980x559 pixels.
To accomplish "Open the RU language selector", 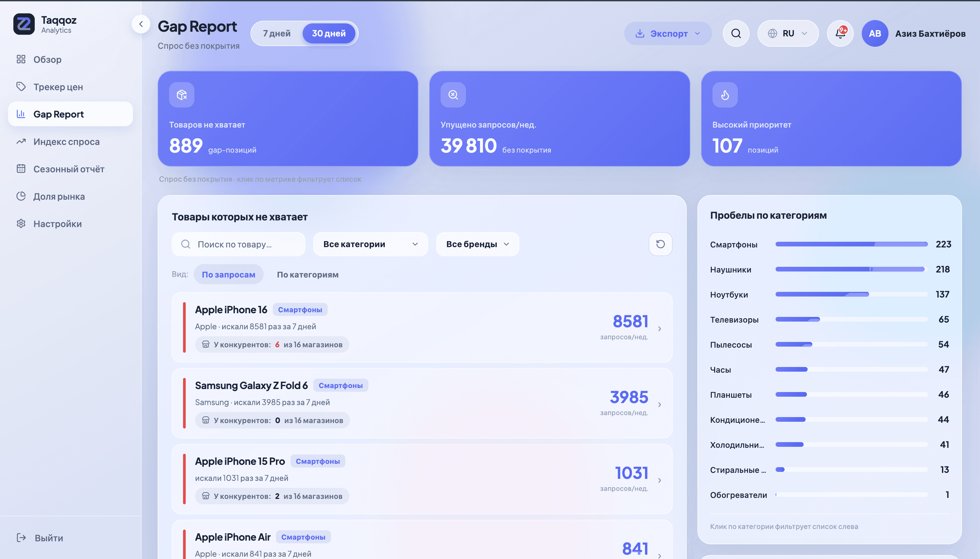I will (x=788, y=33).
